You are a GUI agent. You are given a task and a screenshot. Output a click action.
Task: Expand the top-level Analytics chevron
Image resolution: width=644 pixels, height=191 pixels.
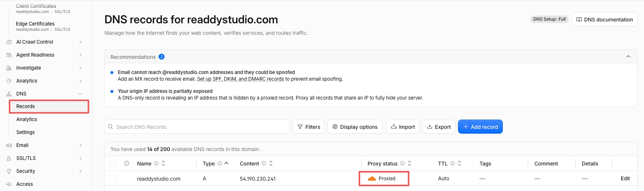click(x=80, y=81)
